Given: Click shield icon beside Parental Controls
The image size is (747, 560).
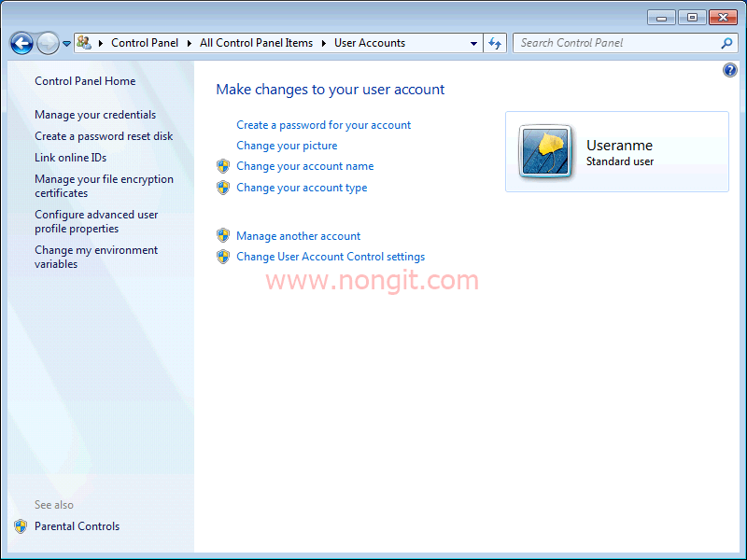Looking at the screenshot, I should pos(21,526).
